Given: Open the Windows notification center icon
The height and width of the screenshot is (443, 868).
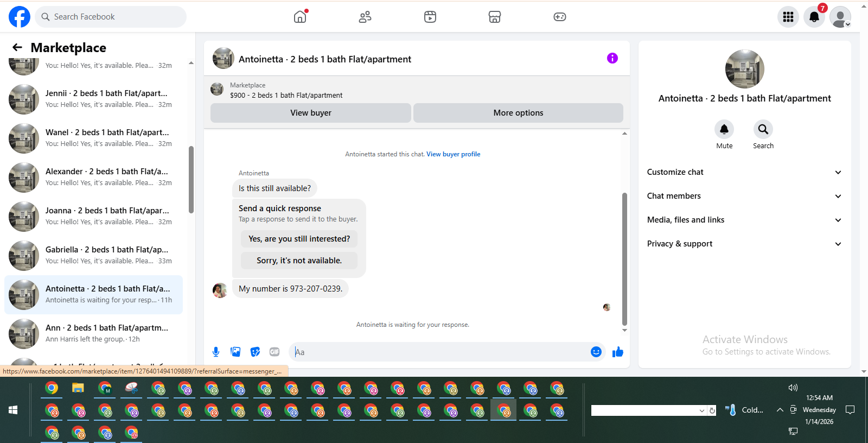Looking at the screenshot, I should [x=850, y=410].
